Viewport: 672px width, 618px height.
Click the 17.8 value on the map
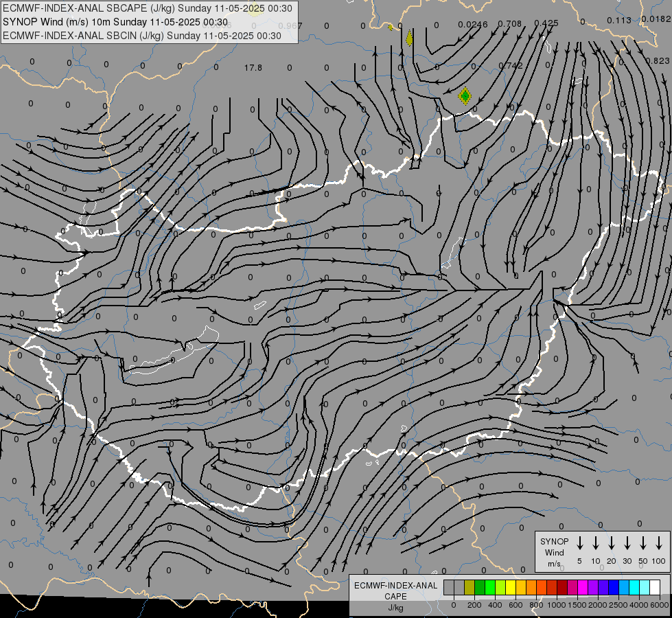point(253,68)
